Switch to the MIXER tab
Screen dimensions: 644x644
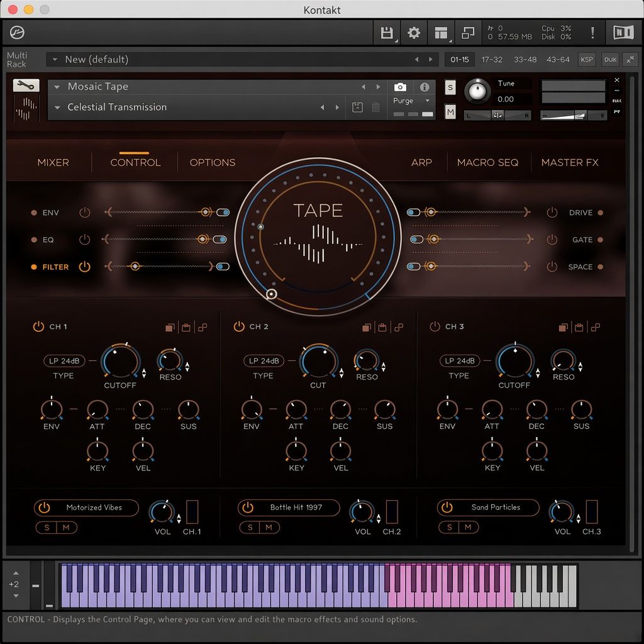(53, 163)
